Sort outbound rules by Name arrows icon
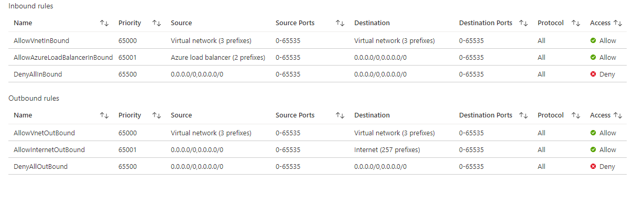Viewport: 644px width, 204px height. point(104,115)
